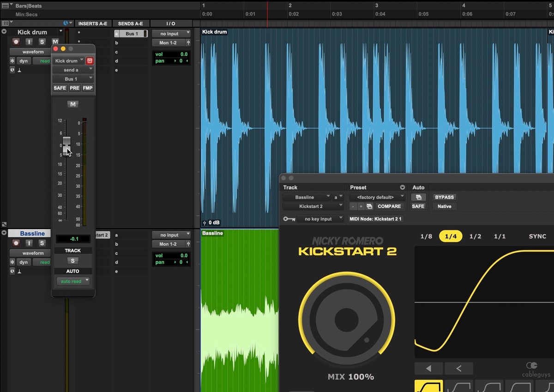The width and height of the screenshot is (554, 392).
Task: Click the red target icon in send window
Action: coord(90,60)
